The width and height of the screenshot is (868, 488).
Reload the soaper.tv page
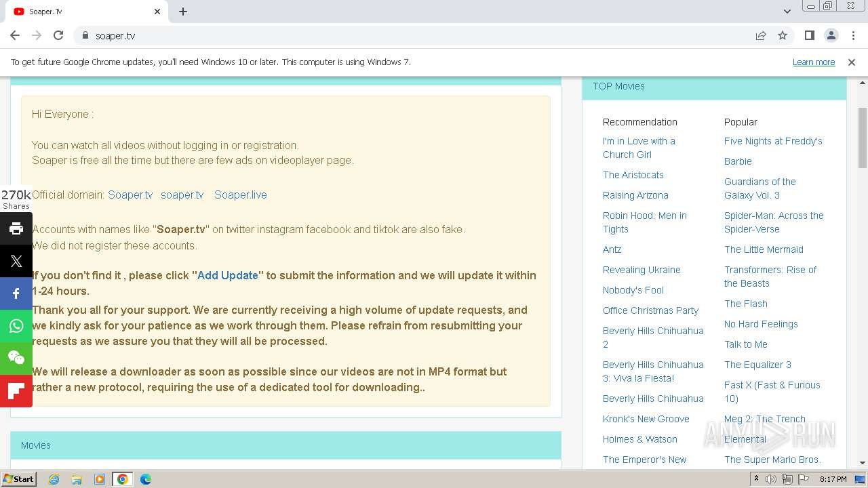pos(58,35)
